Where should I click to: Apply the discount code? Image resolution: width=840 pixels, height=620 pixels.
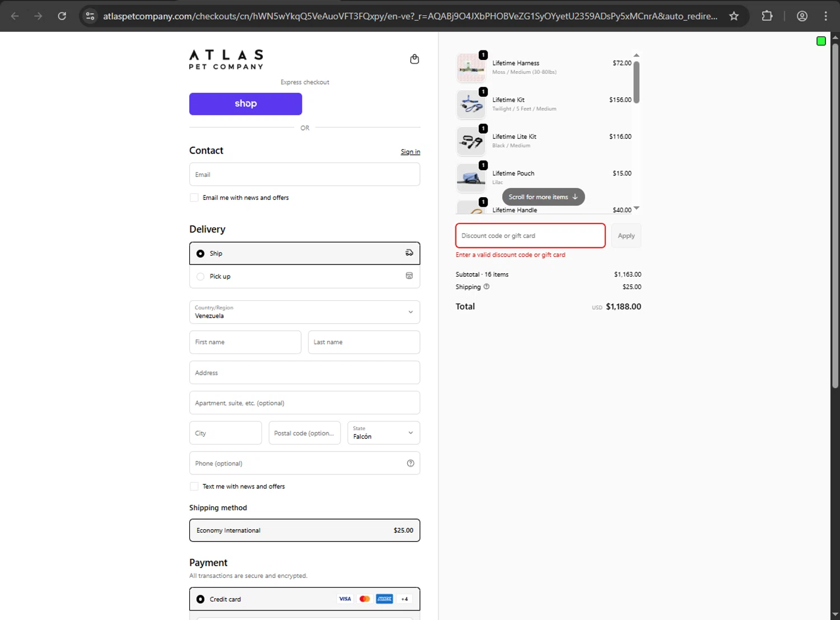coord(626,236)
